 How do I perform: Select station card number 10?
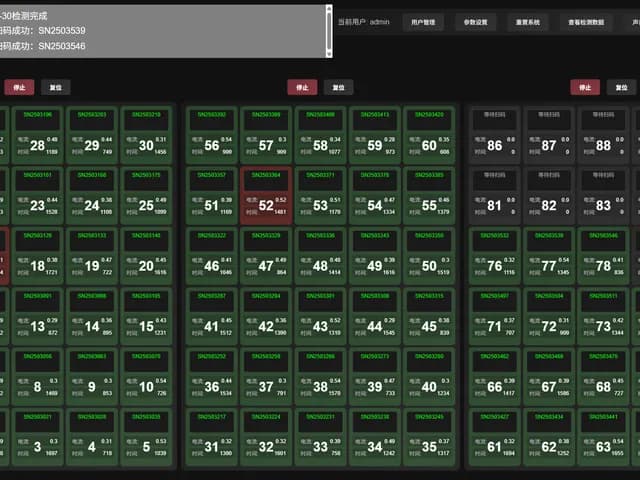pyautogui.click(x=146, y=377)
